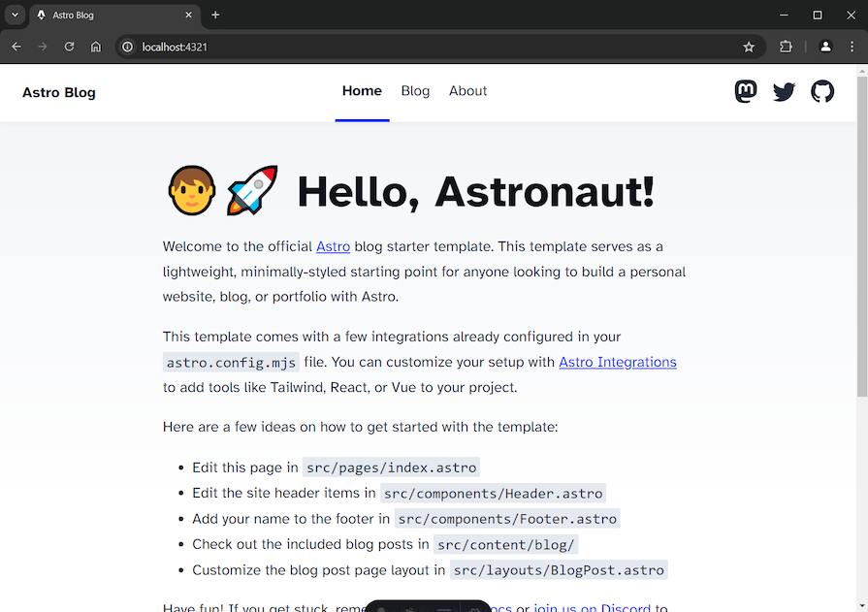Open the GitHub icon in the header
The height and width of the screenshot is (612, 868).
[821, 91]
